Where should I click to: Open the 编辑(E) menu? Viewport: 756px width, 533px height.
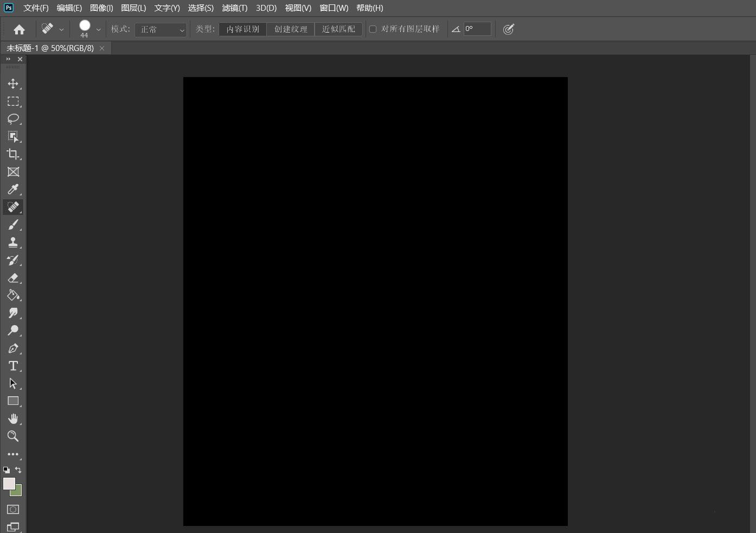69,8
